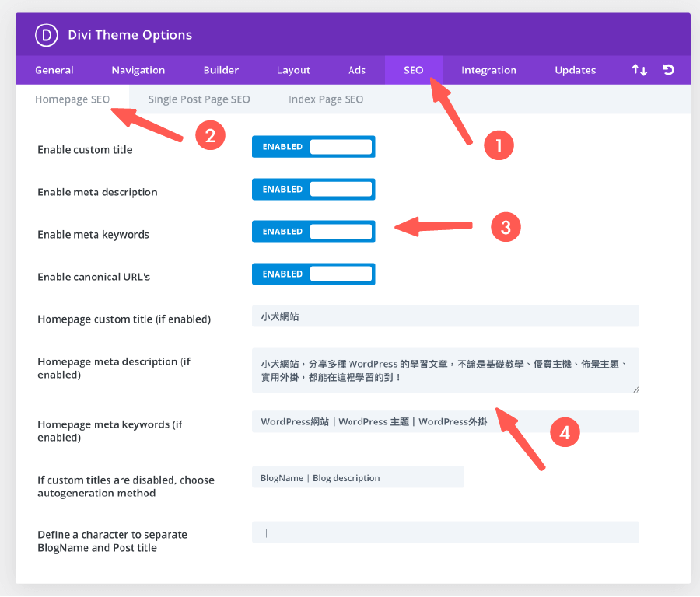The height and width of the screenshot is (597, 700).
Task: Open the General options tab
Action: (54, 70)
